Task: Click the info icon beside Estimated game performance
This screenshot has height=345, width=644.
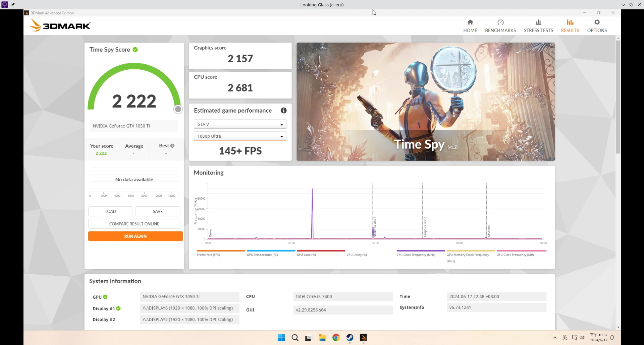Action: (x=283, y=111)
